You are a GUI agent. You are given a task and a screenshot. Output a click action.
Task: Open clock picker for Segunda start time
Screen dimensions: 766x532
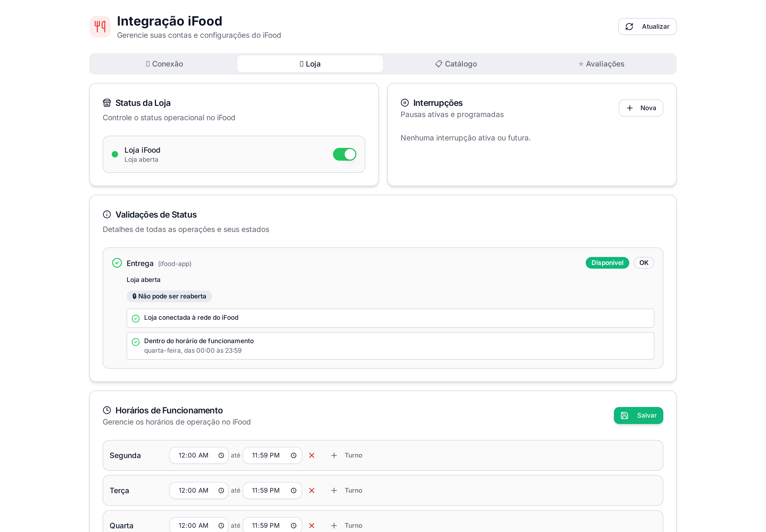pyautogui.click(x=221, y=455)
